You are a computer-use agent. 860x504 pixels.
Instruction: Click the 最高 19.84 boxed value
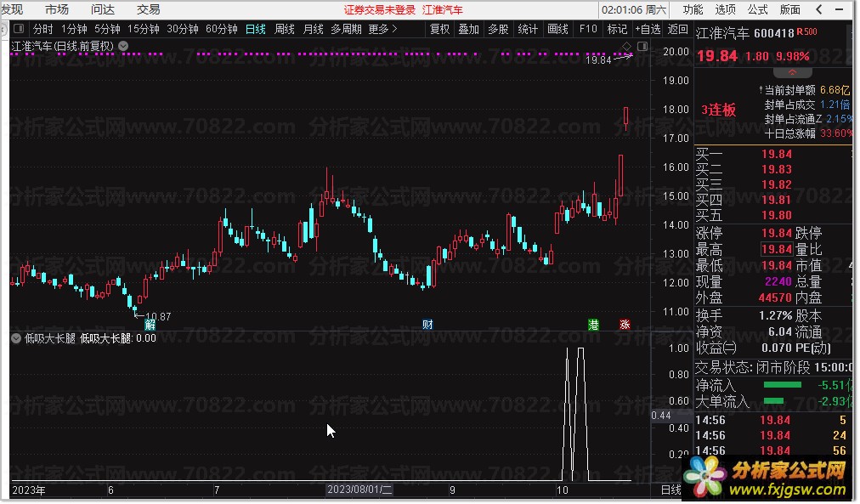point(777,250)
